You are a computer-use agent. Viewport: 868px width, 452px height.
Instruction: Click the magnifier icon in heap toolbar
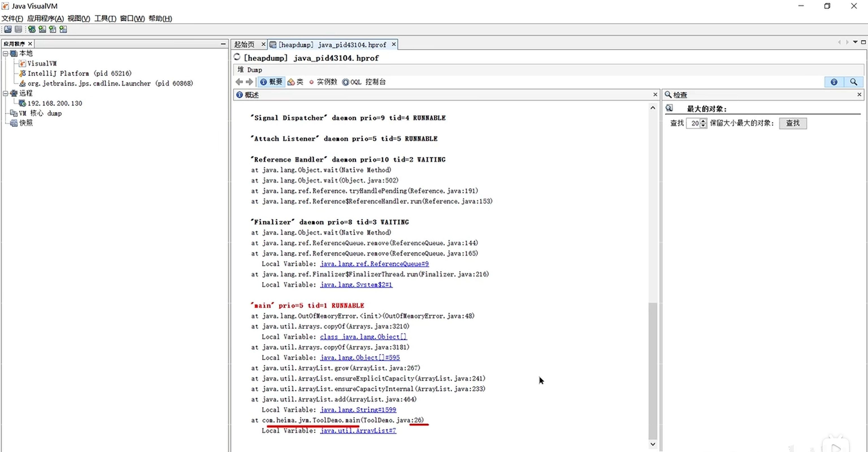point(853,82)
